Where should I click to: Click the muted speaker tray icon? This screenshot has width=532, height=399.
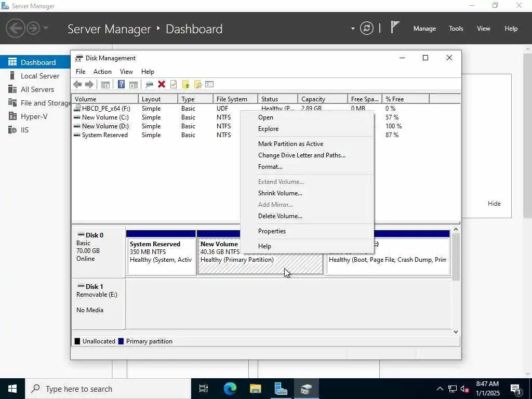(x=464, y=389)
